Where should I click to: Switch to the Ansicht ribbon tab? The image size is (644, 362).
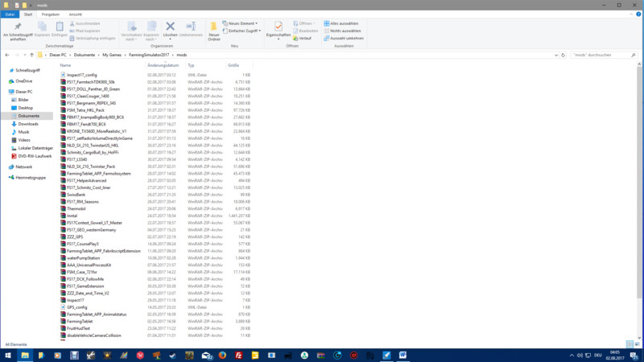click(75, 14)
